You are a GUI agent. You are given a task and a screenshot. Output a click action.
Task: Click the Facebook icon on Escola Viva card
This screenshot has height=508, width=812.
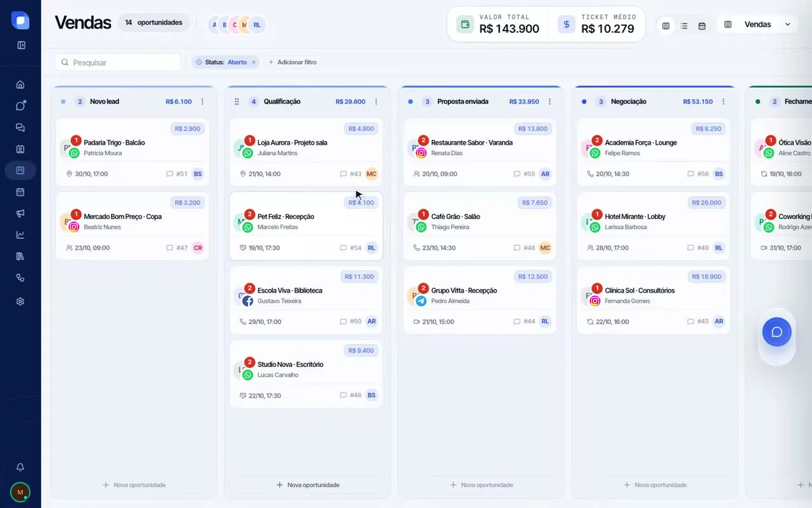pyautogui.click(x=247, y=301)
